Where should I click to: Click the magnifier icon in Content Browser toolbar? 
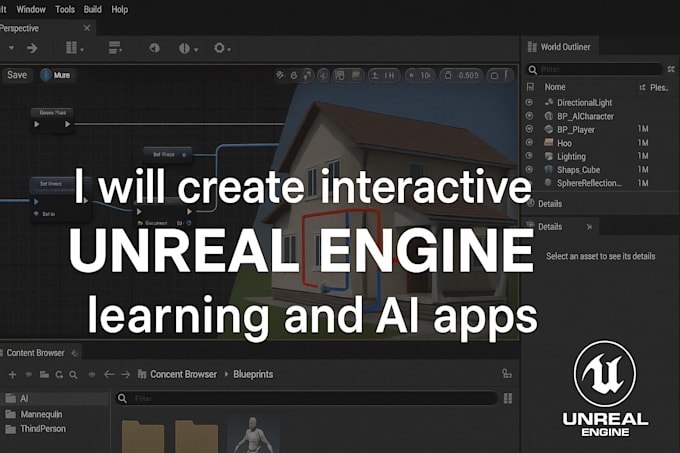[73, 375]
